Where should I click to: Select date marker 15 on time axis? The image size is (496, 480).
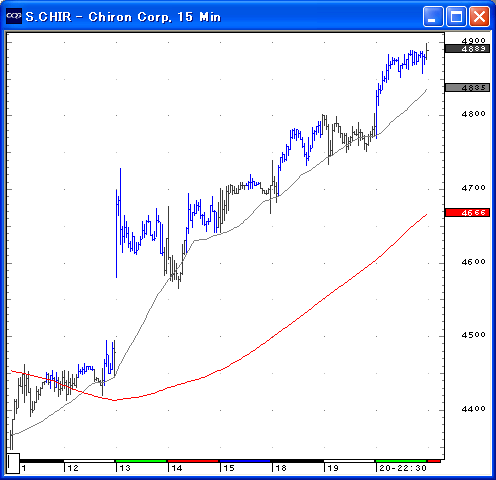coord(229,468)
